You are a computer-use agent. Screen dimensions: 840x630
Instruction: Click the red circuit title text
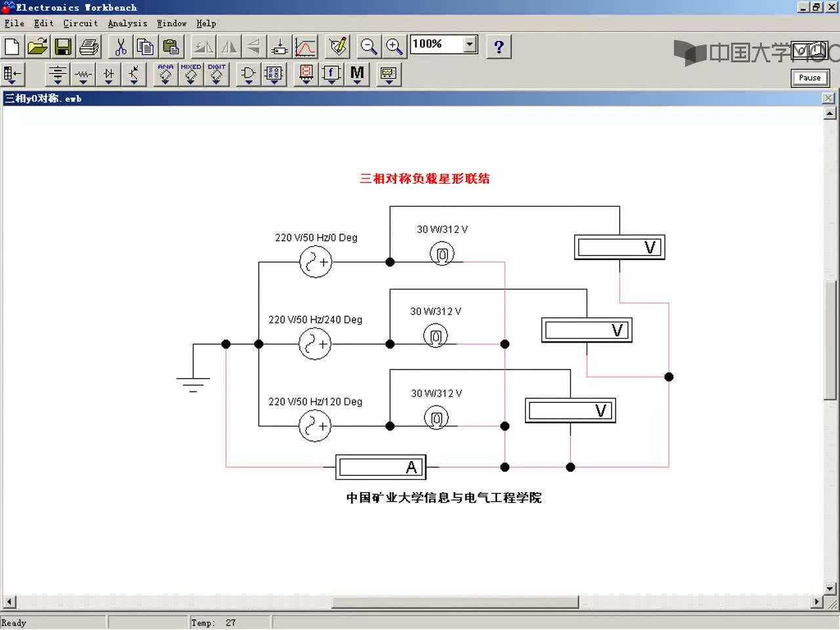(x=425, y=178)
